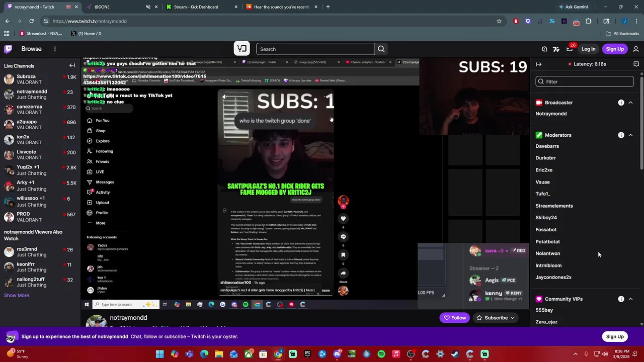
Task: Open Epic Games from taskbar
Action: (x=307, y=354)
